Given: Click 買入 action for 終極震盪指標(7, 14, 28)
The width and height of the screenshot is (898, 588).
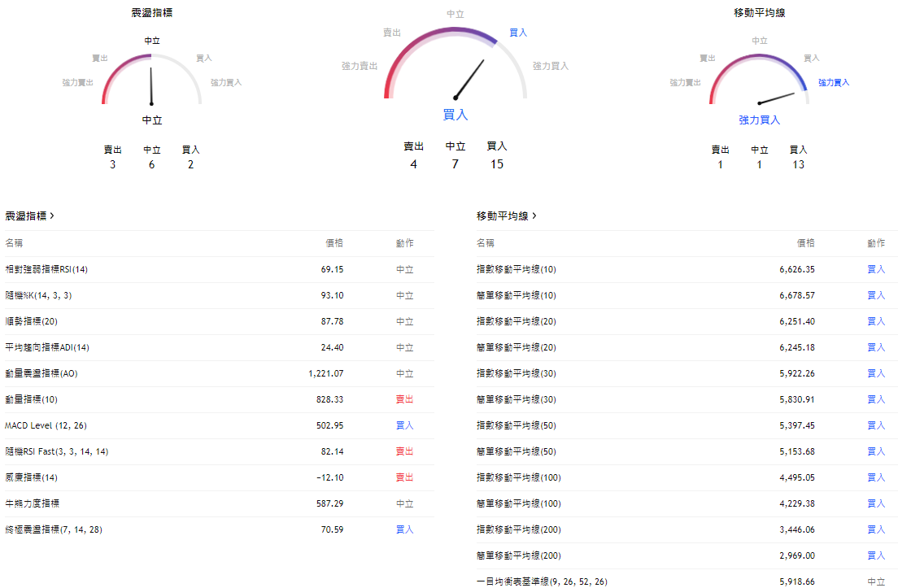Looking at the screenshot, I should pyautogui.click(x=404, y=529).
